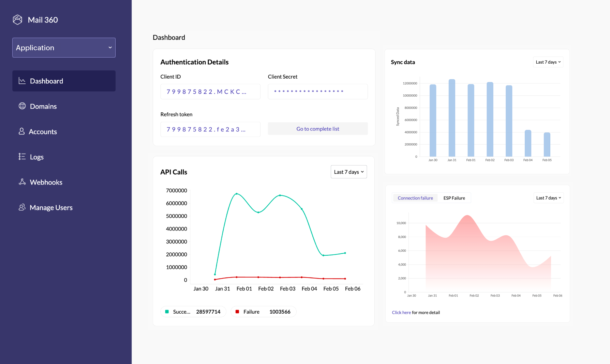Image resolution: width=610 pixels, height=364 pixels.
Task: Click the Success legend marker under API Calls
Action: click(167, 311)
